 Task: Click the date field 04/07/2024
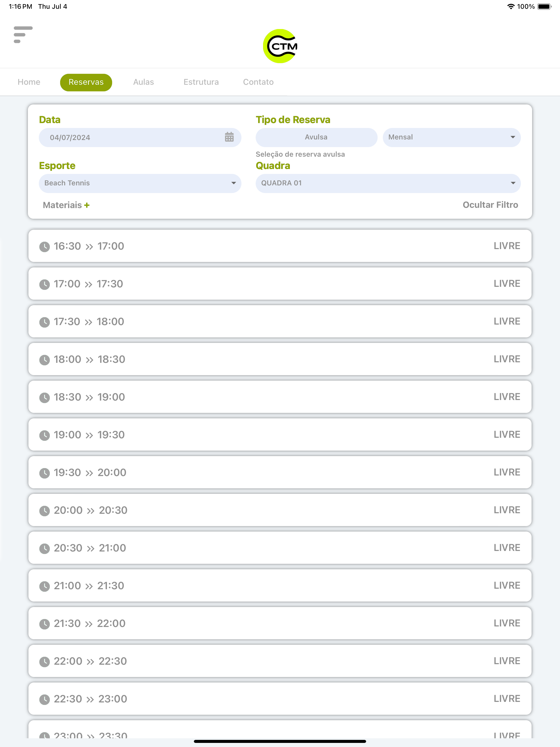(140, 138)
